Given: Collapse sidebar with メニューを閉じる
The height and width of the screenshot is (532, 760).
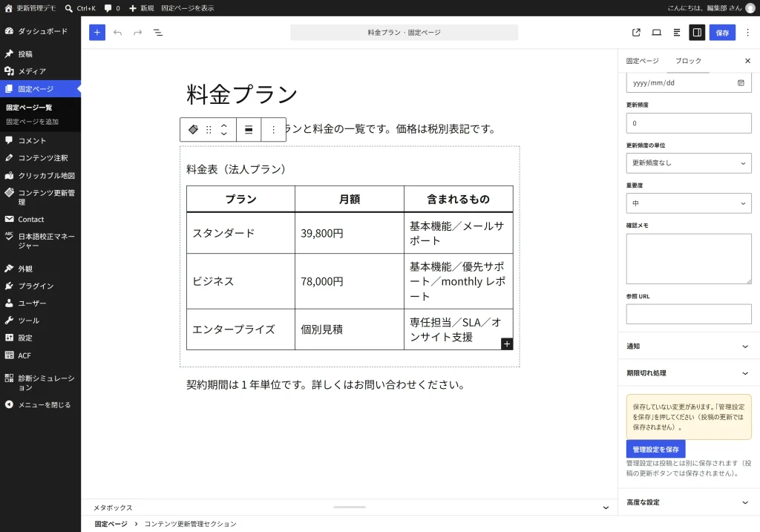Looking at the screenshot, I should (x=40, y=405).
